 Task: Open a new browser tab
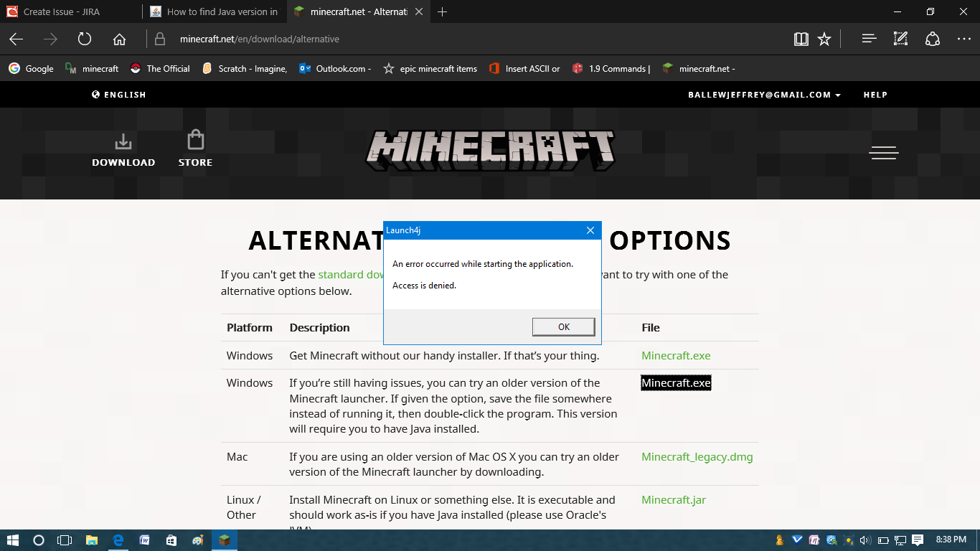point(443,11)
